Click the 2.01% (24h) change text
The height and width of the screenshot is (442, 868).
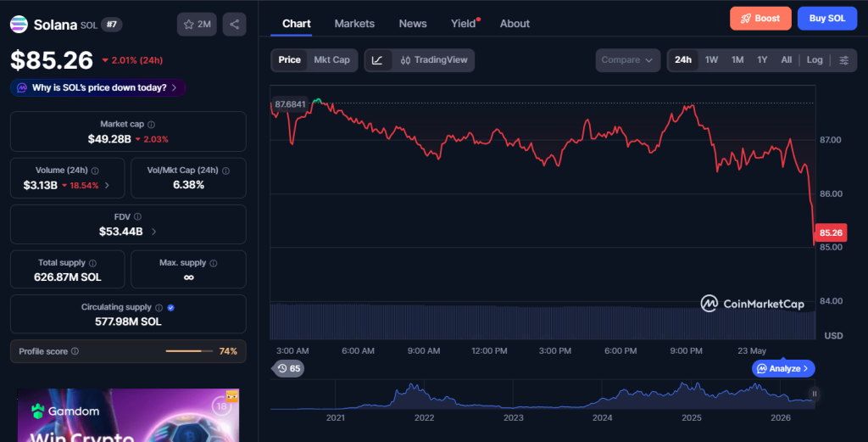[x=132, y=60]
